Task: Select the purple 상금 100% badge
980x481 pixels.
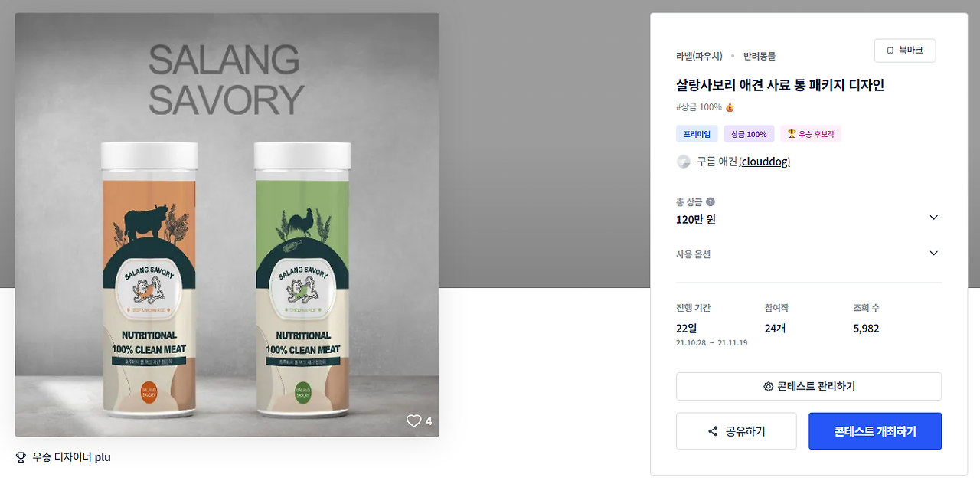Action: (x=749, y=134)
